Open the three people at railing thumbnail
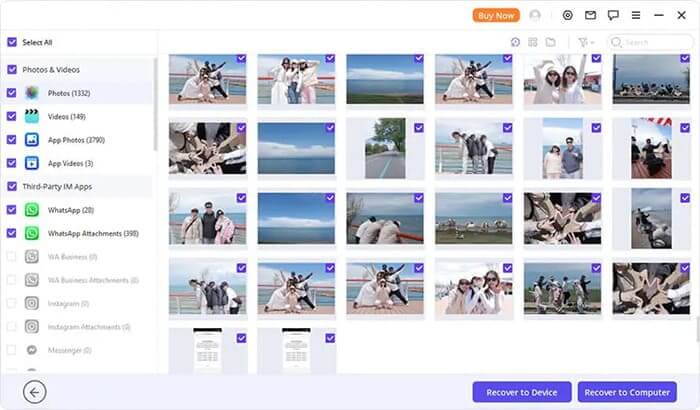Screen dimensions: 700x410 pyautogui.click(x=208, y=218)
